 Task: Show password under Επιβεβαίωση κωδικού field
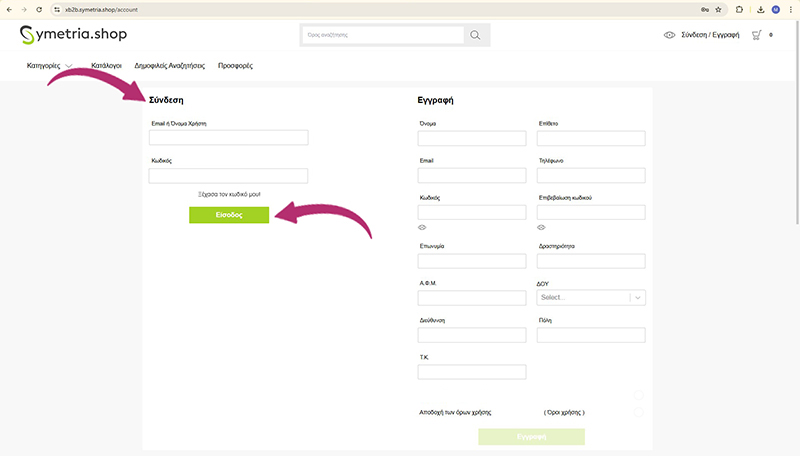pyautogui.click(x=541, y=227)
